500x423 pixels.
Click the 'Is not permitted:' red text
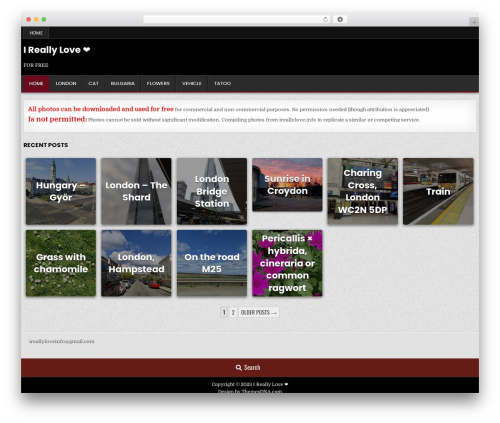(x=57, y=119)
